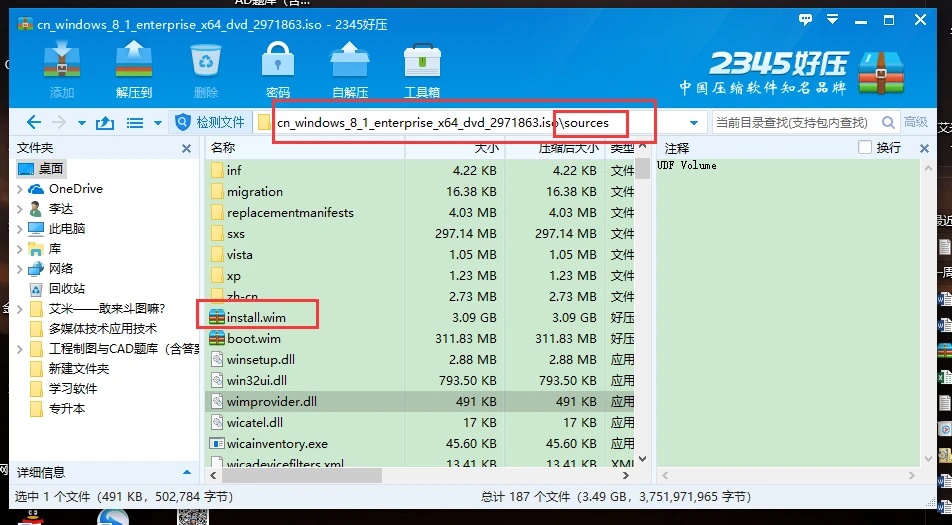Click the search input field
The width and height of the screenshot is (952, 525).
(x=793, y=123)
